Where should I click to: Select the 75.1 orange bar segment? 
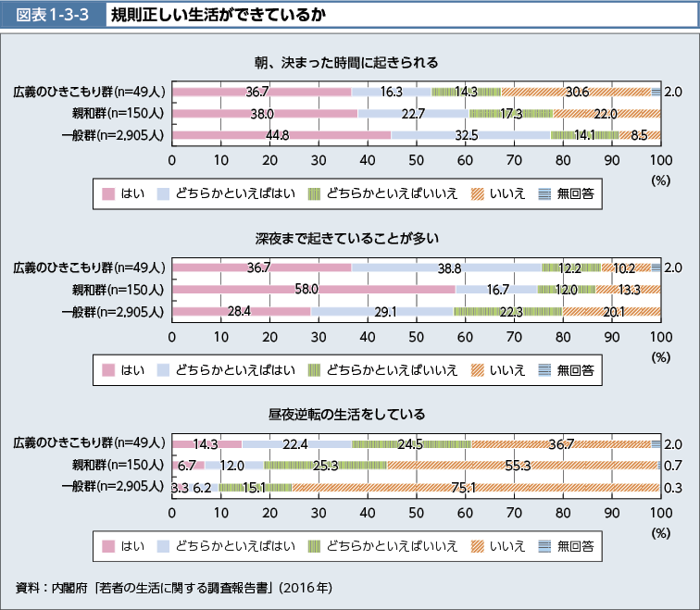pos(474,486)
